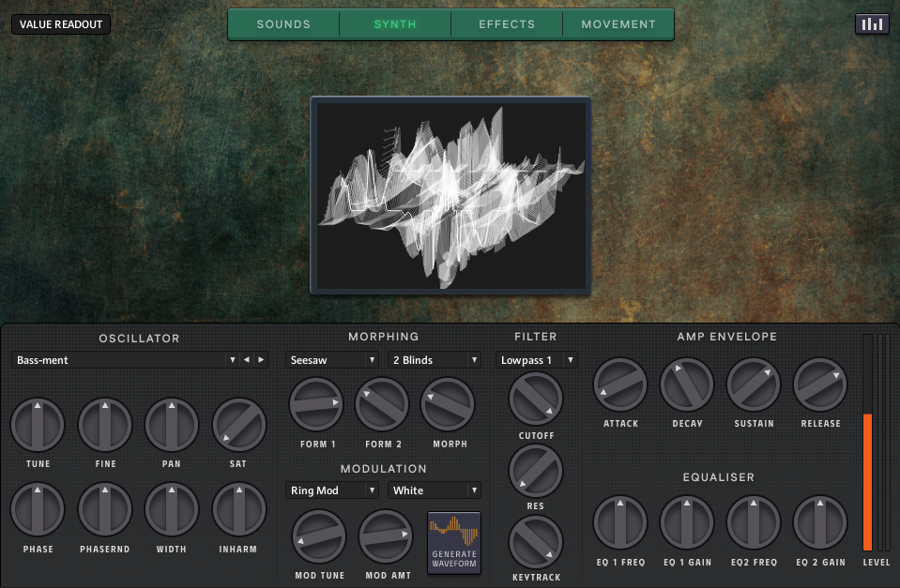Open the Lowpass 1 filter dropdown
This screenshot has width=900, height=588.
pyautogui.click(x=536, y=360)
